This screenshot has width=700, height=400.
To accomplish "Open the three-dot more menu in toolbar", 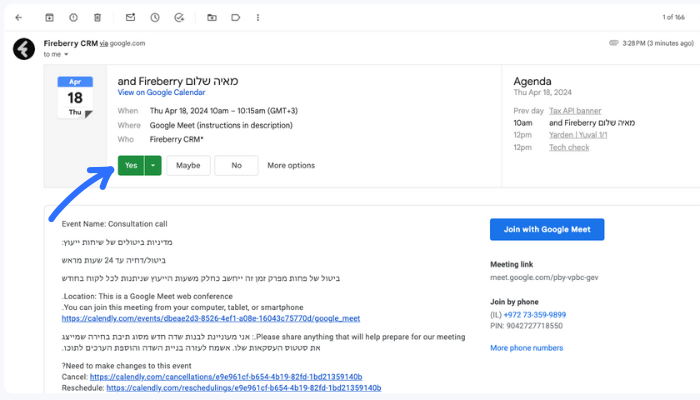I will click(258, 17).
